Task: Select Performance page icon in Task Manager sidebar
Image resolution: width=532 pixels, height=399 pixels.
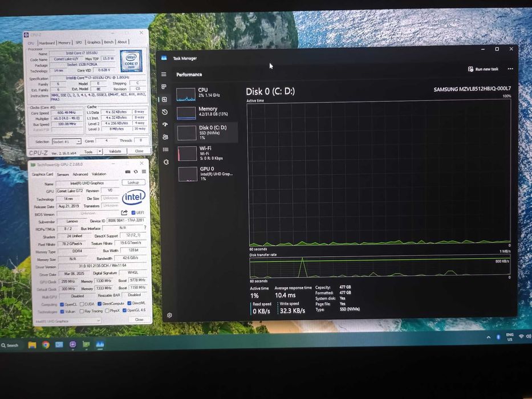Action: click(165, 99)
